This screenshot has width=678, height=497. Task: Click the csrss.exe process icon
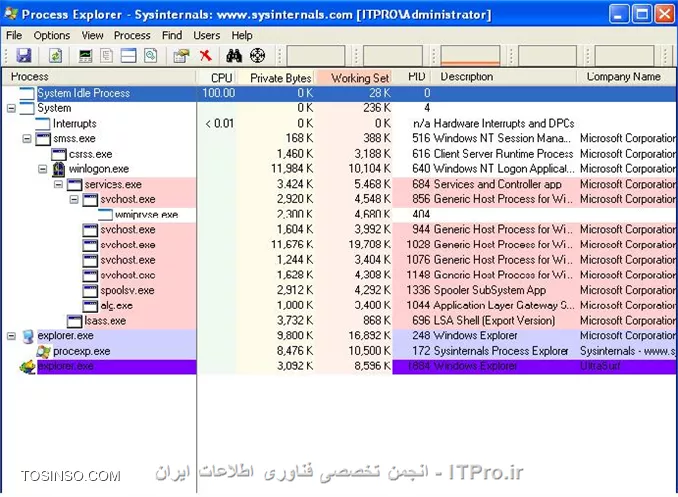(58, 154)
